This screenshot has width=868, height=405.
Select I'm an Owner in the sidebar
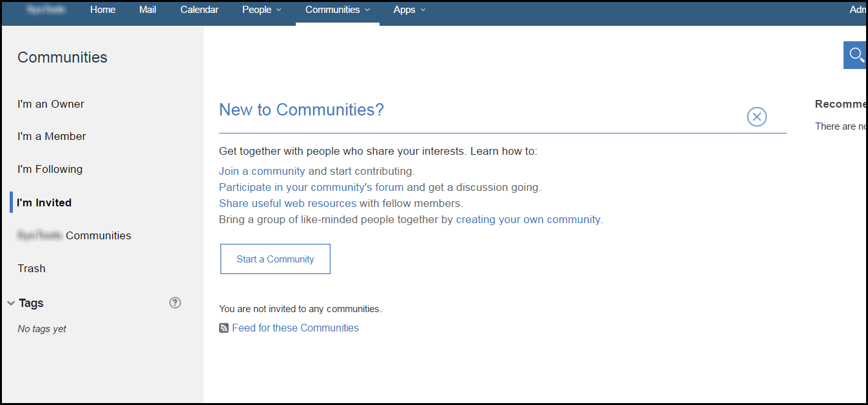(50, 104)
